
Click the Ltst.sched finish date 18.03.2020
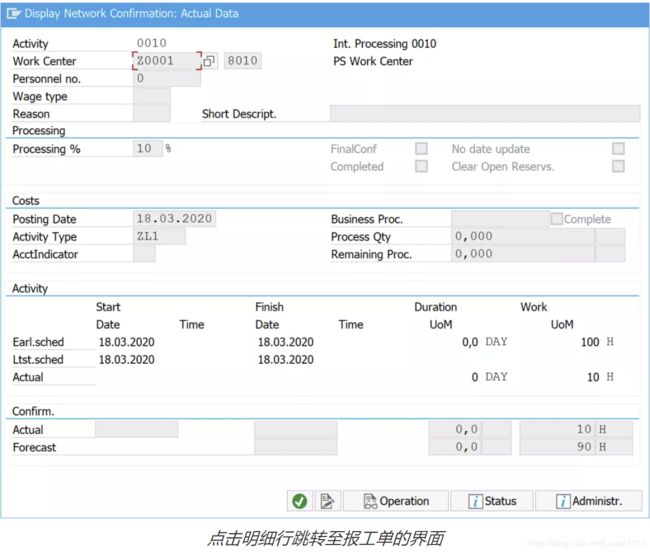286,359
